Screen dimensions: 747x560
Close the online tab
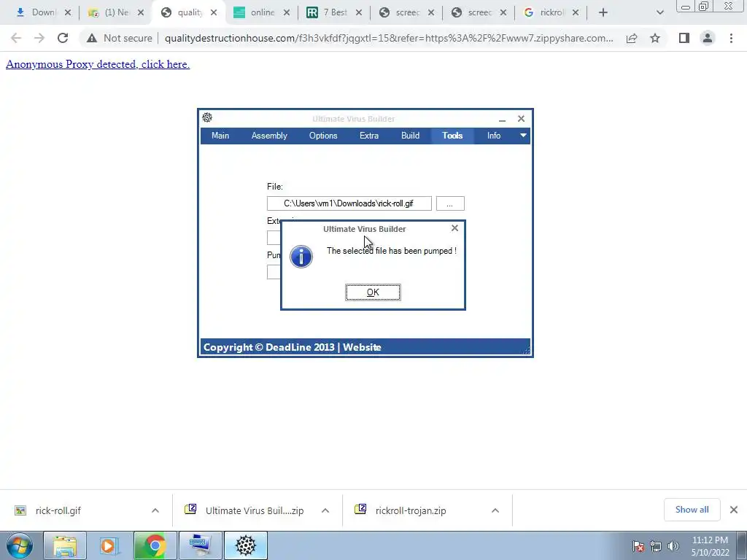point(286,13)
